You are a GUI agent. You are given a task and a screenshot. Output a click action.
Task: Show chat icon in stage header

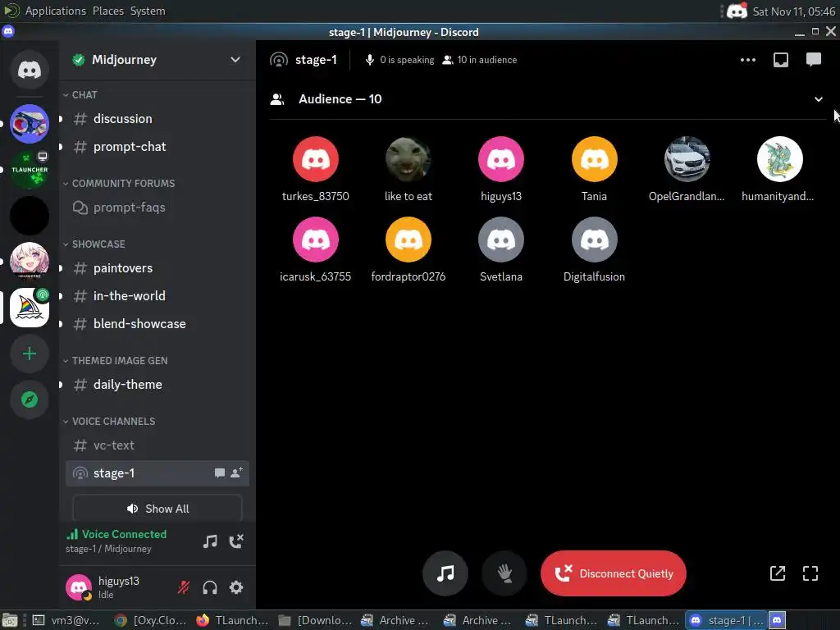pyautogui.click(x=813, y=59)
